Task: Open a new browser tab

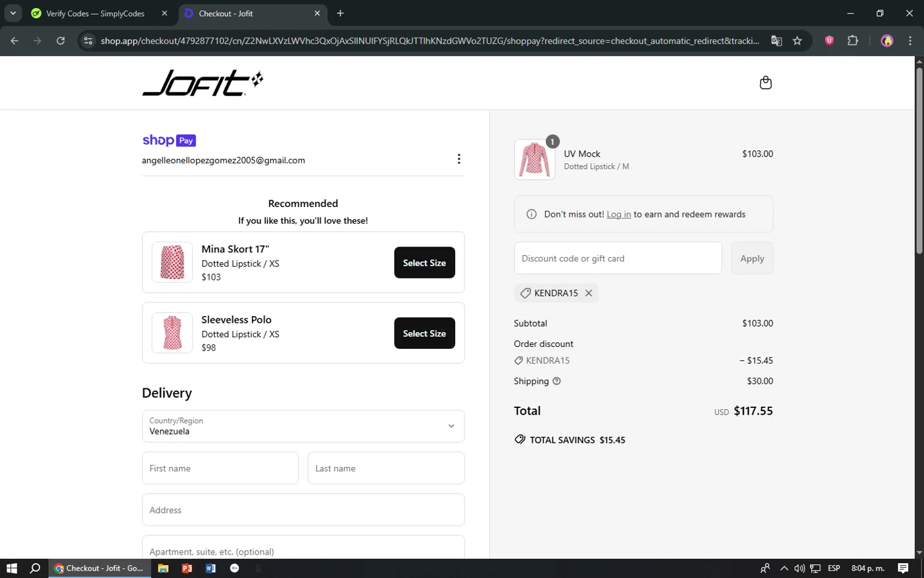Action: (x=340, y=14)
